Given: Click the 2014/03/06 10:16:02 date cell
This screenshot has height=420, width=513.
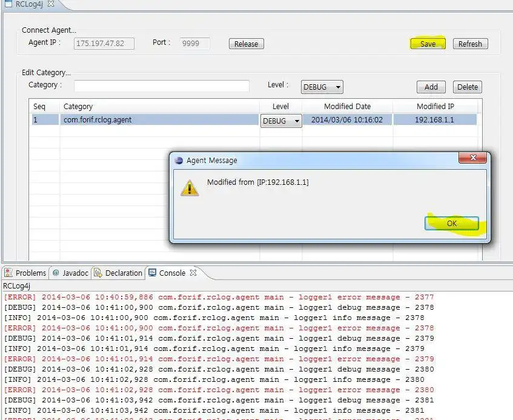Looking at the screenshot, I should 347,120.
